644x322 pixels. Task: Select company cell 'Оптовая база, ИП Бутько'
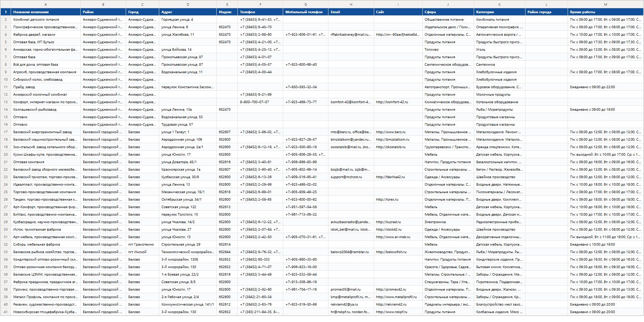[x=46, y=42]
